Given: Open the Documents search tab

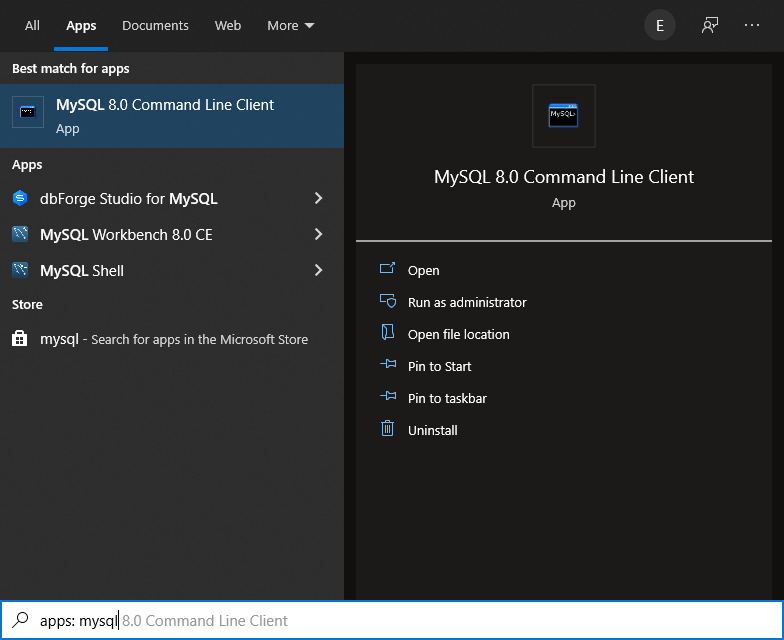Looking at the screenshot, I should tap(155, 26).
